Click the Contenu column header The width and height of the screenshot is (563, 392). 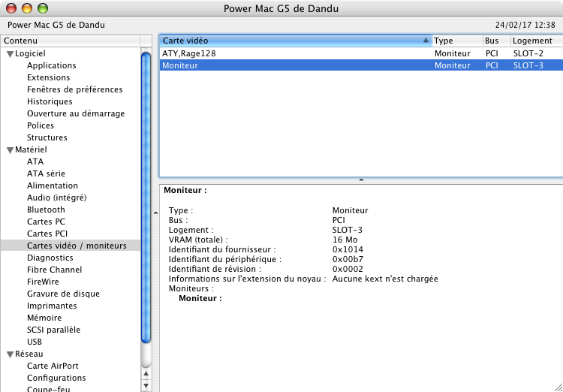(71, 41)
